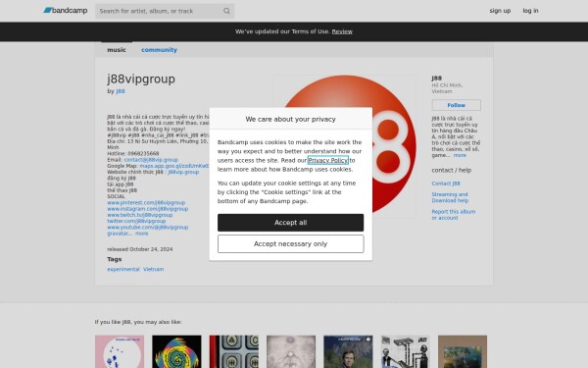
Task: Expand album description with more link
Action: (141, 234)
